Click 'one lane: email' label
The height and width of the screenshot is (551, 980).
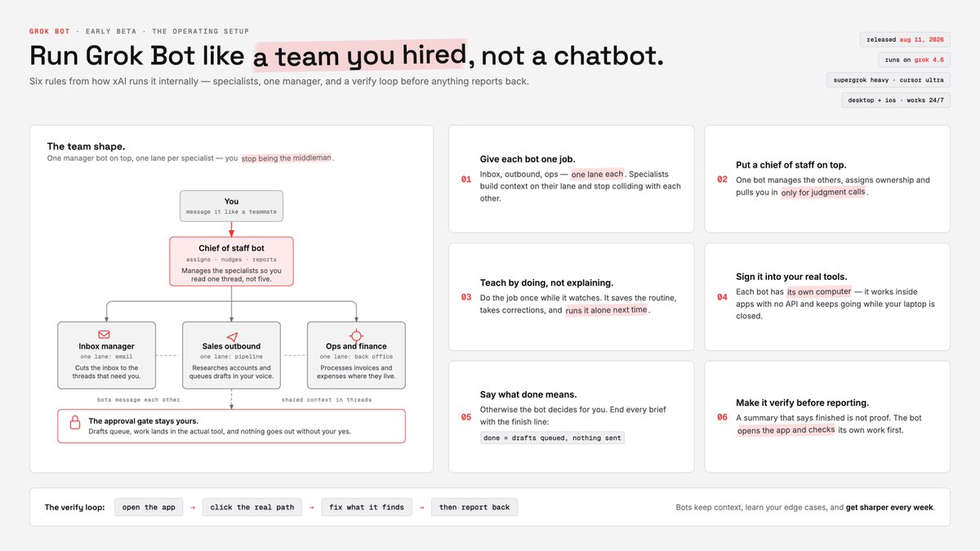106,357
